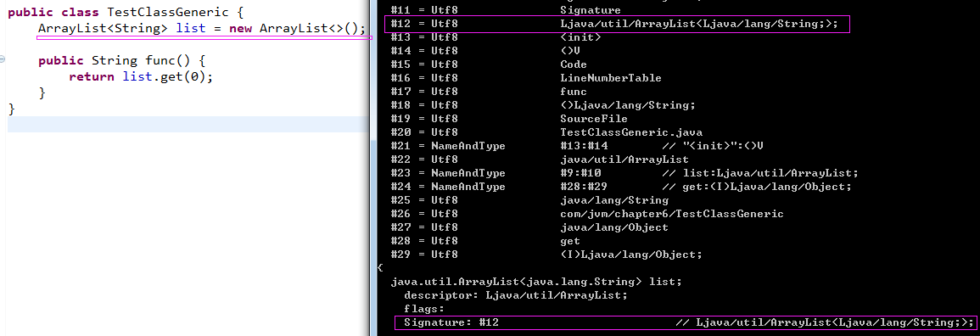Click the 'list' field name in declaration
980x336 pixels.
(191, 29)
